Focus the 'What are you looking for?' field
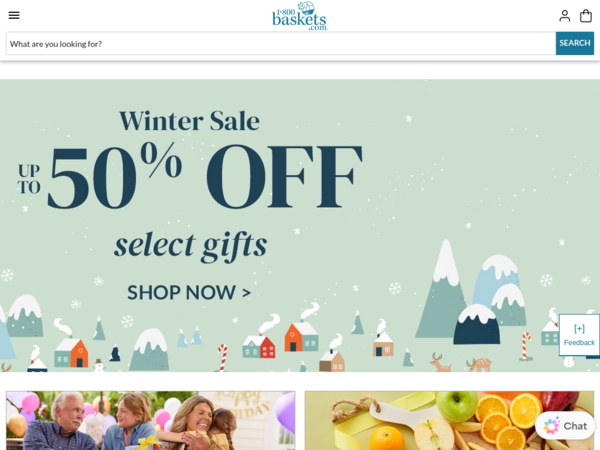Viewport: 600px width, 450px height. tap(281, 44)
